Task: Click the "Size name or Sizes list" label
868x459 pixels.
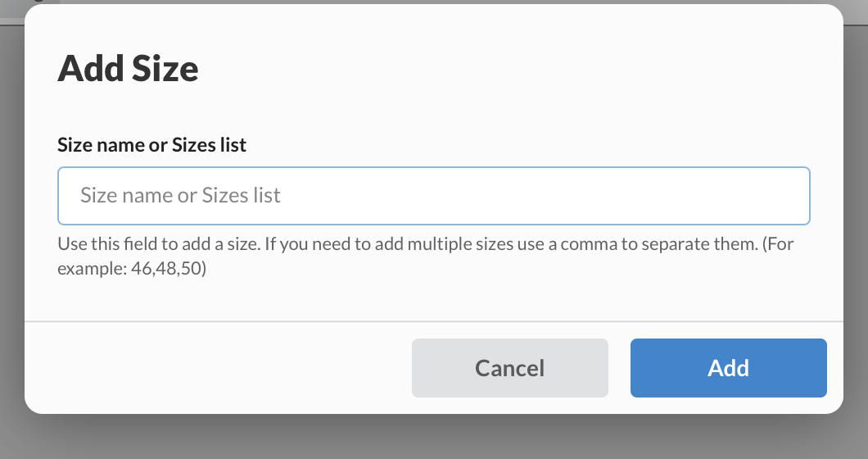Action: (x=151, y=145)
